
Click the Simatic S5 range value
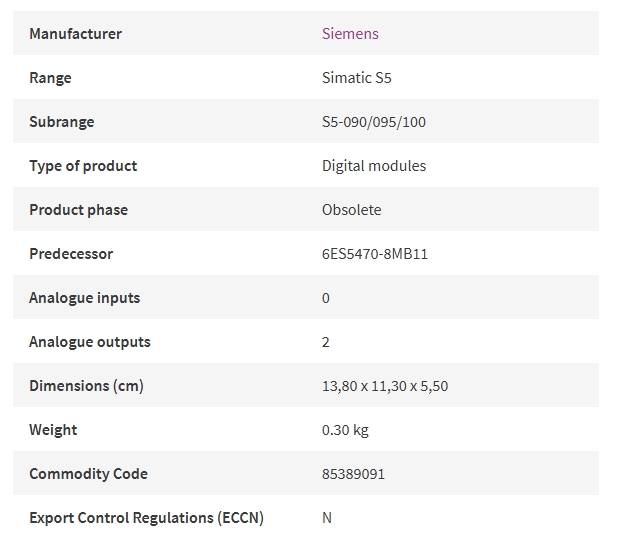[x=357, y=78]
